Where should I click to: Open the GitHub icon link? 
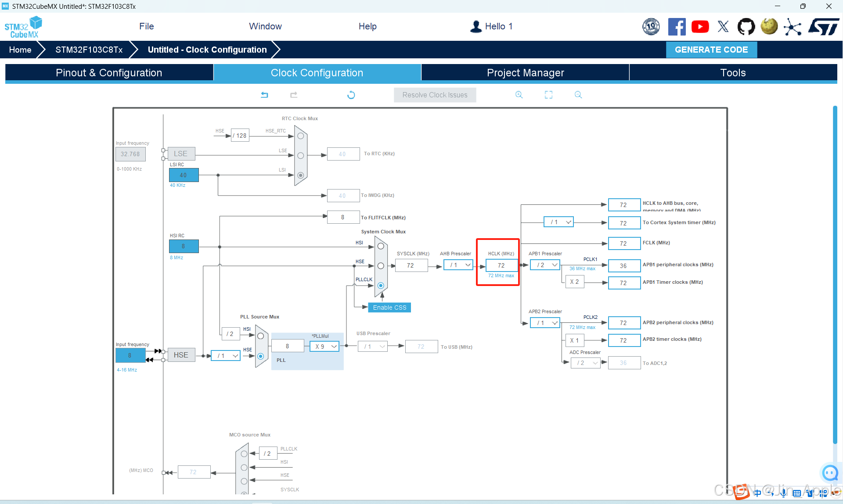click(x=746, y=27)
